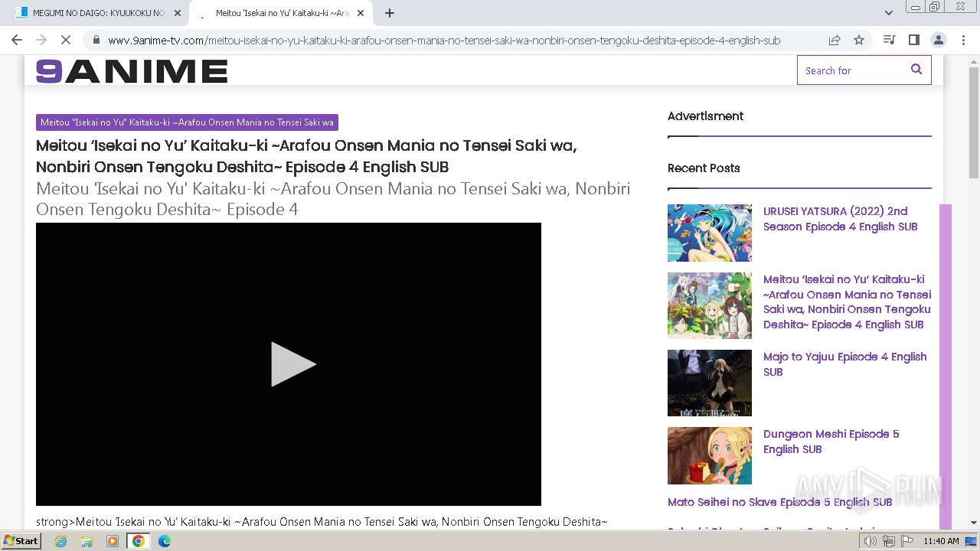Viewport: 980px width, 551px height.
Task: View site information lock icon
Action: click(x=96, y=41)
